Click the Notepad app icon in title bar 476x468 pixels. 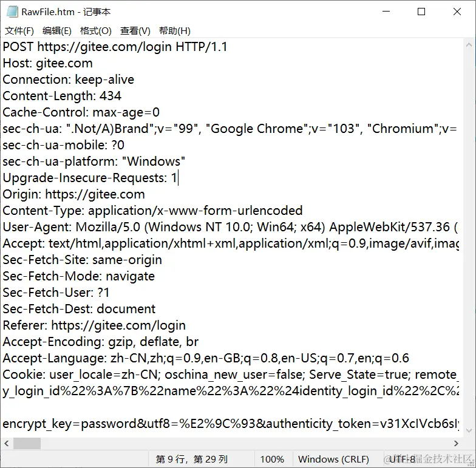pos(12,12)
